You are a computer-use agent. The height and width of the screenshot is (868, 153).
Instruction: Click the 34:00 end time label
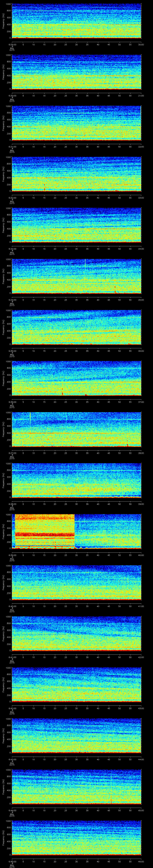pyautogui.click(x=141, y=249)
